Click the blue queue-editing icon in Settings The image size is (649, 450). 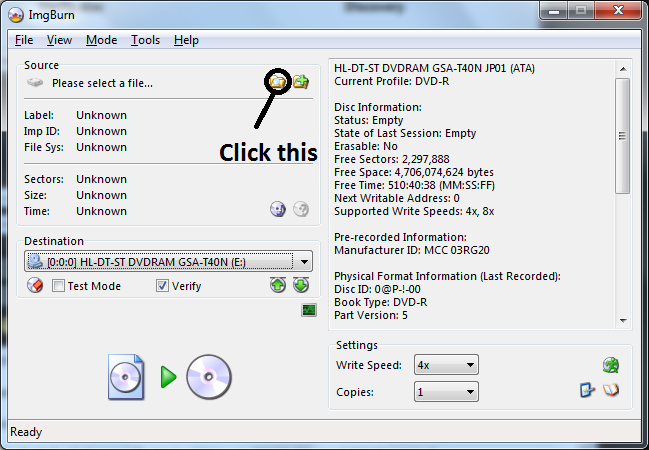(587, 390)
